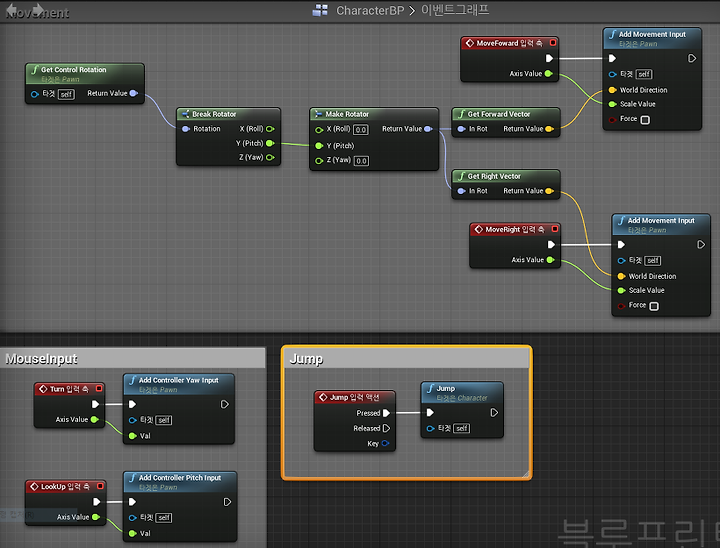Click the X (Roll) value field in Make Rotator

point(361,130)
